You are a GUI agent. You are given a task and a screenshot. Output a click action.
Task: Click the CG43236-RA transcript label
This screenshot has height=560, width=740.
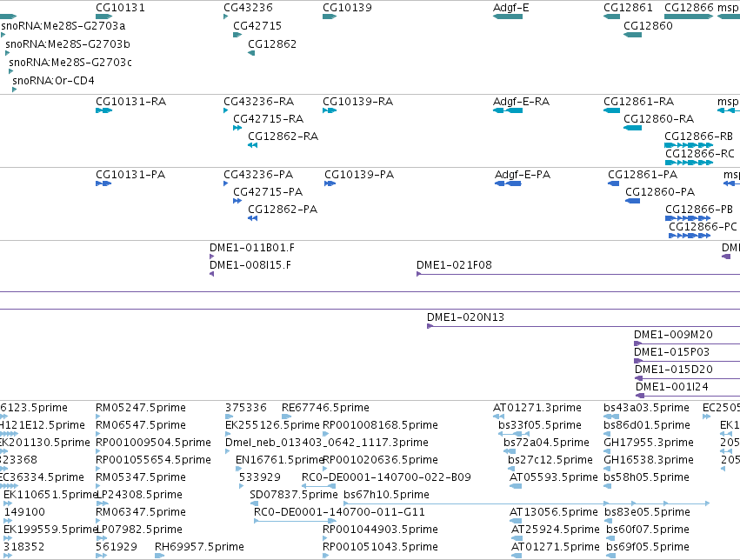[258, 102]
